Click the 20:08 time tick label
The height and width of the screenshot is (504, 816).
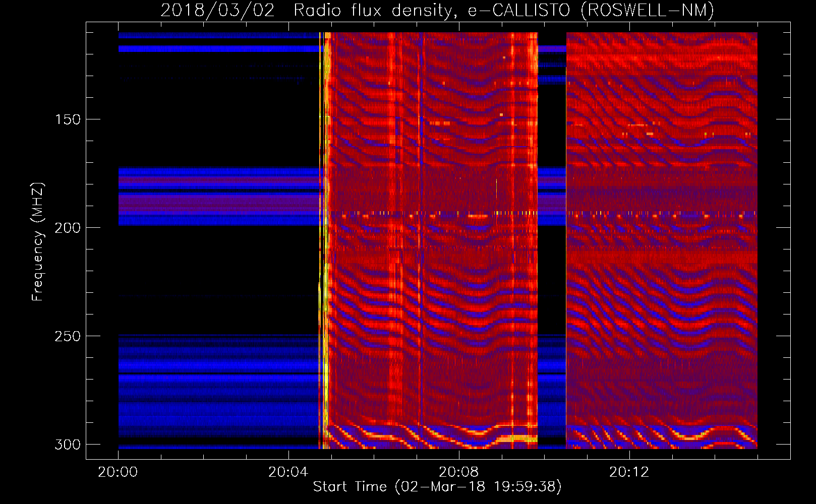point(459,472)
